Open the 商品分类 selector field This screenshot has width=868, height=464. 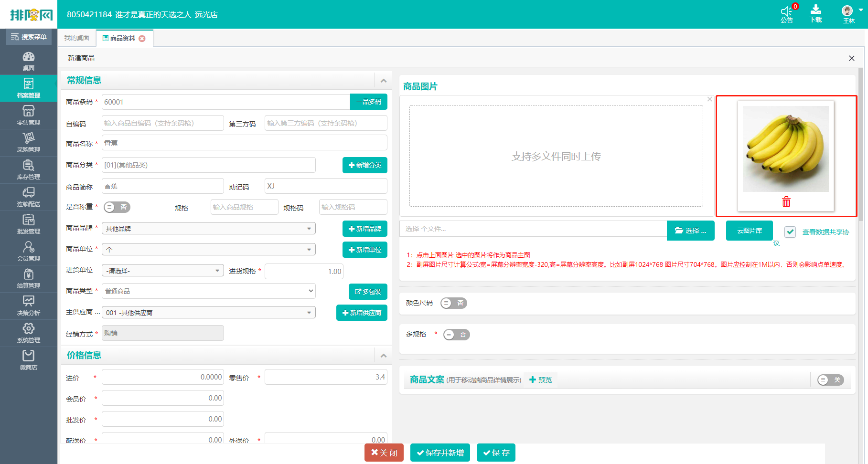point(209,165)
